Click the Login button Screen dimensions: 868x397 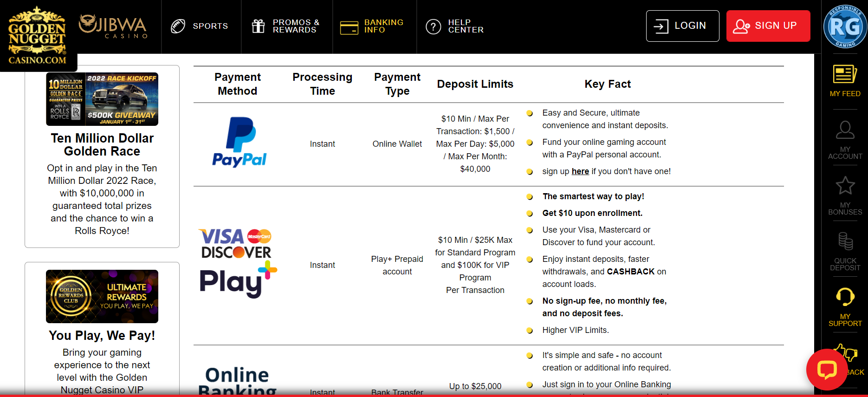click(x=682, y=26)
